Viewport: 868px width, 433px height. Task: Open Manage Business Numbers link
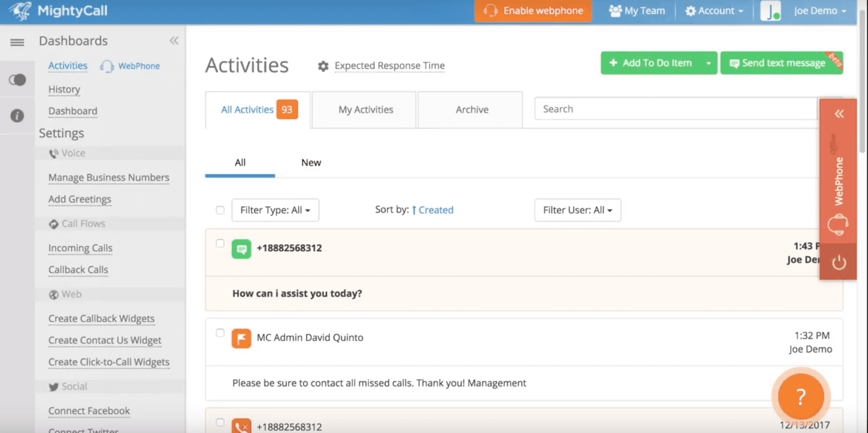tap(109, 177)
